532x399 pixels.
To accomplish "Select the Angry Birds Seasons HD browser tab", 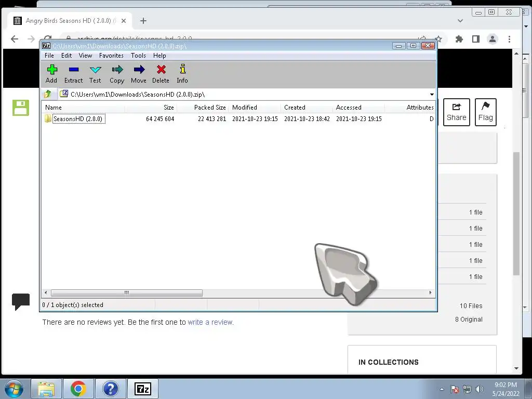I will (x=70, y=21).
